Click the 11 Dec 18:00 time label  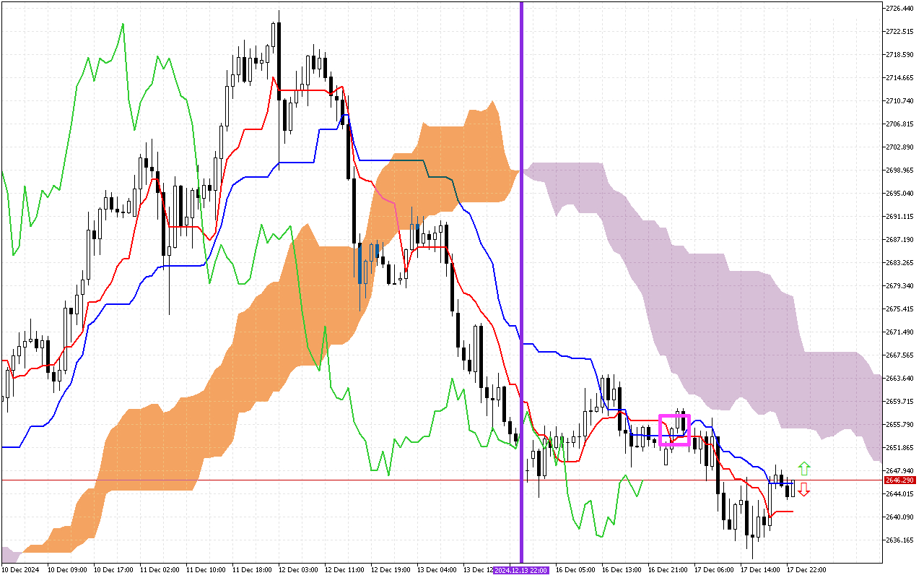[251, 570]
